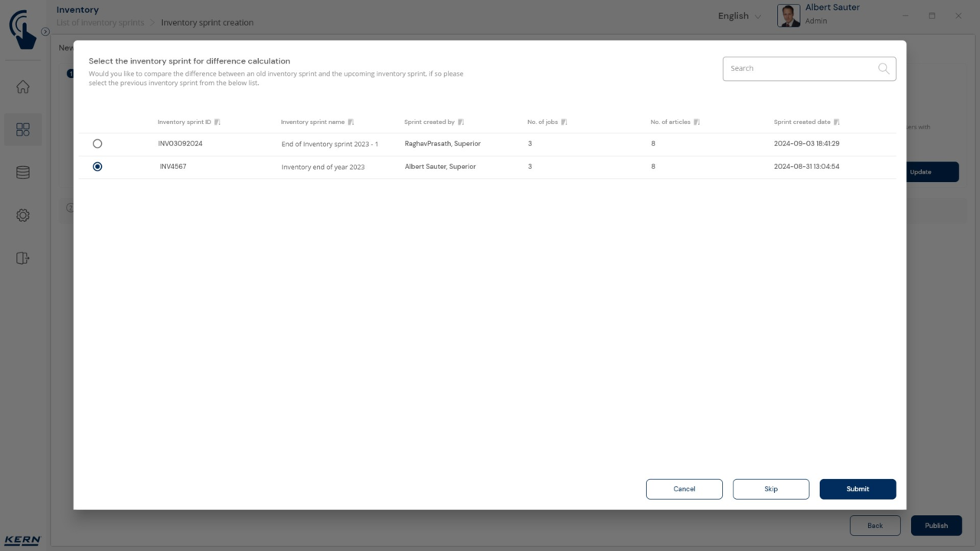The image size is (980, 551).
Task: Click the logout icon in sidebar
Action: (x=23, y=259)
